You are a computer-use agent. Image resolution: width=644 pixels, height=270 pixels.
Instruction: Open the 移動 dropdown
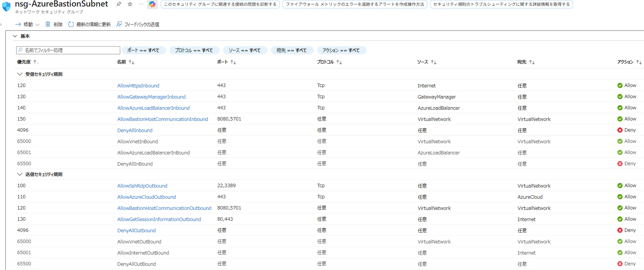[x=27, y=24]
